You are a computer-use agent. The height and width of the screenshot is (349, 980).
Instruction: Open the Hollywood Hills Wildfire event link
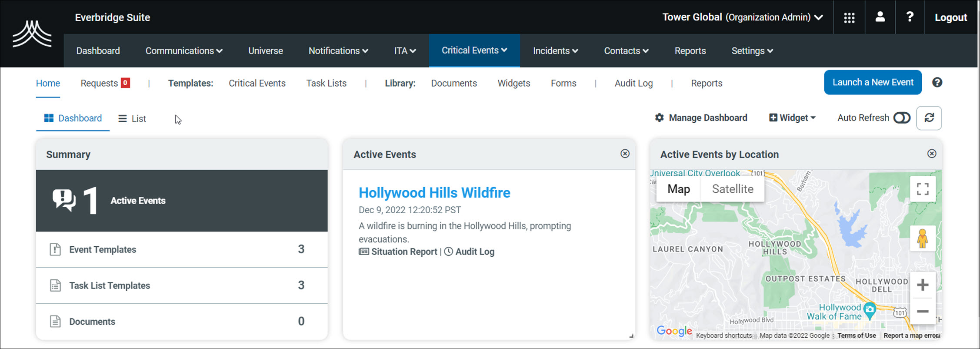pyautogui.click(x=434, y=193)
